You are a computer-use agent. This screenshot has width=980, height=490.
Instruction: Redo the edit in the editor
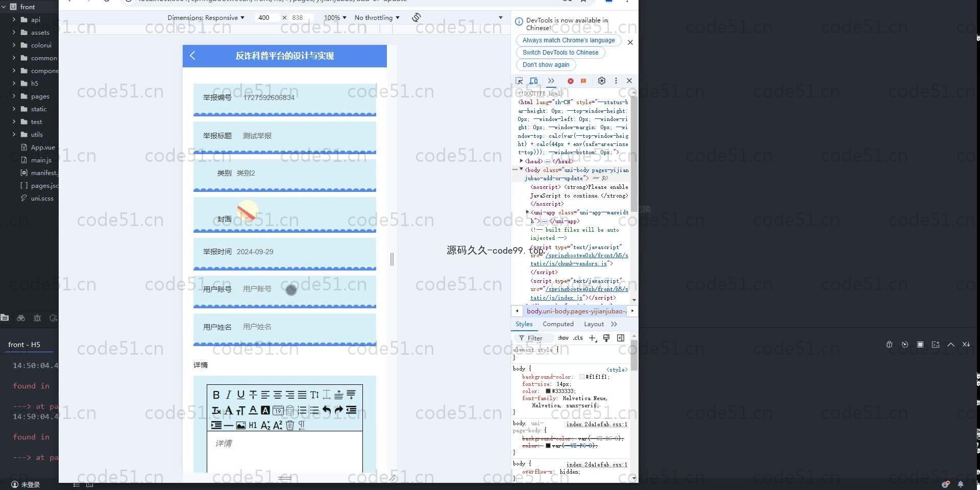click(x=338, y=410)
